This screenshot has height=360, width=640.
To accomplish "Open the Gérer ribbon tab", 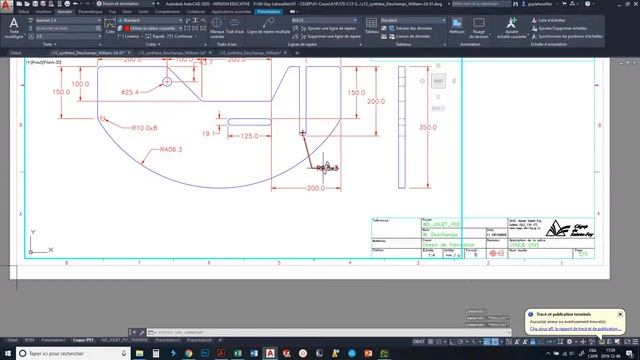I will click(127, 12).
